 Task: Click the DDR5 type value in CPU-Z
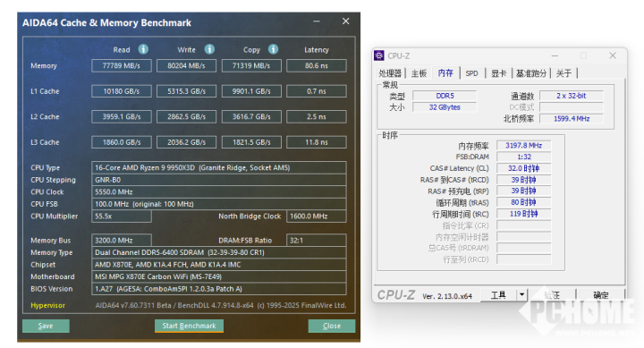coord(445,96)
